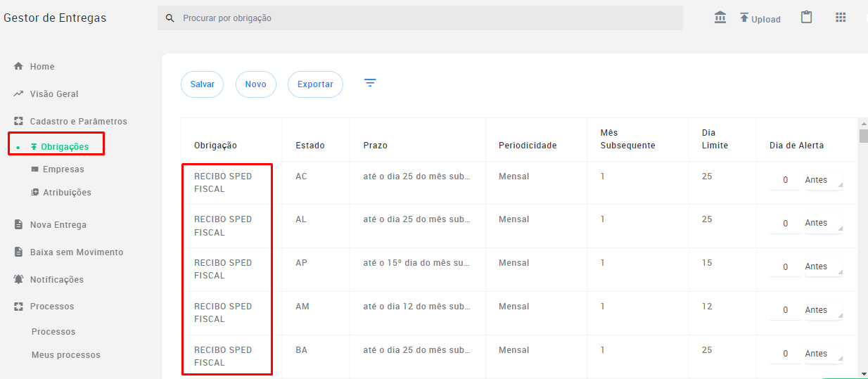Screen dimensions: 868x379
Task: Open Nova Entrega page
Action: [58, 225]
